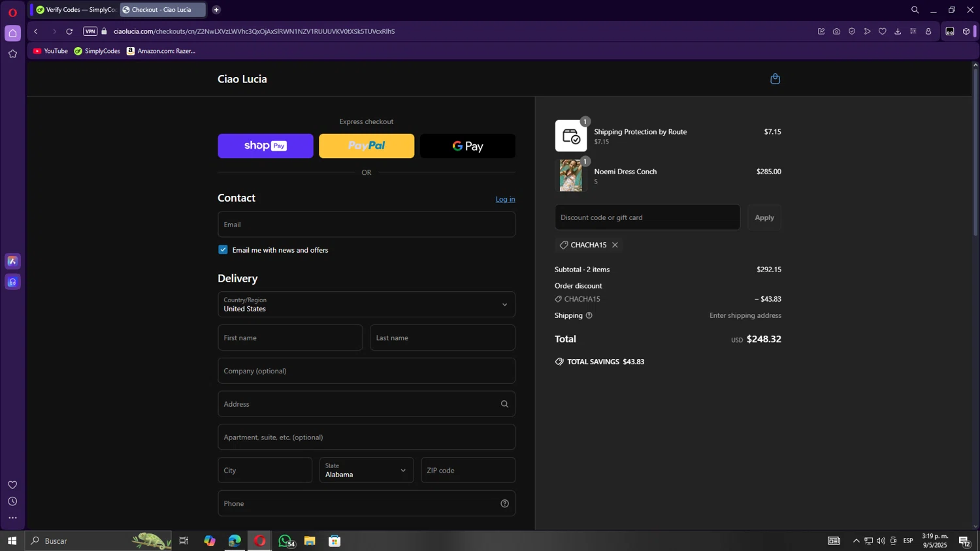
Task: Open the downloads icon in toolbar
Action: tap(898, 31)
